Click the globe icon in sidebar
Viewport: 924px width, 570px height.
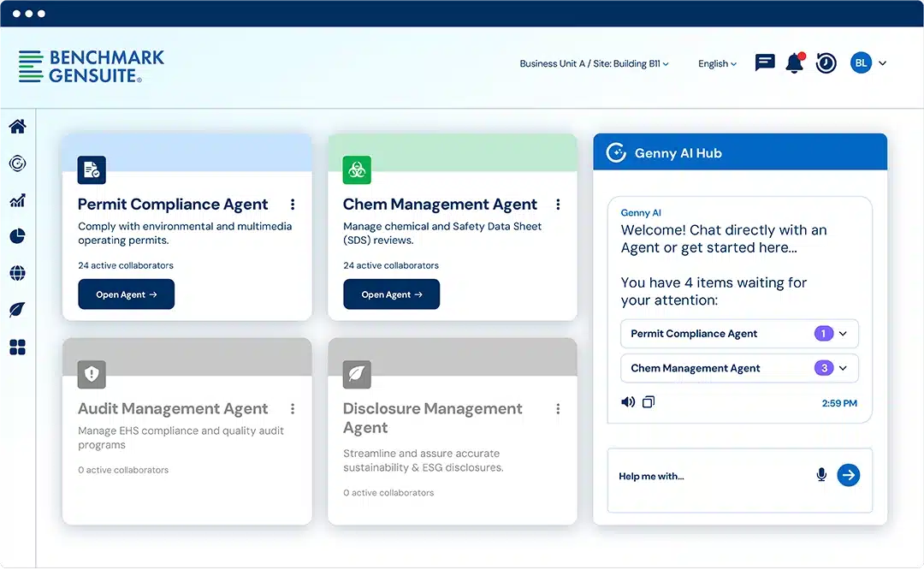(x=18, y=273)
